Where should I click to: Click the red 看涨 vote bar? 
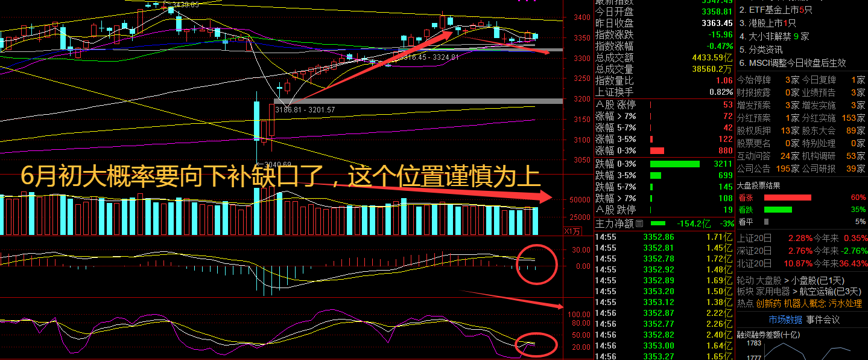pos(787,198)
